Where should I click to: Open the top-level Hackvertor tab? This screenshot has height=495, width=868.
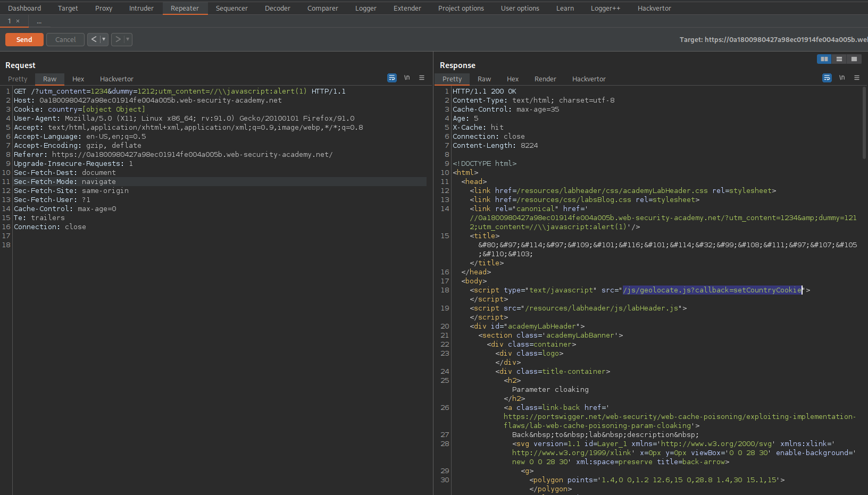click(654, 8)
